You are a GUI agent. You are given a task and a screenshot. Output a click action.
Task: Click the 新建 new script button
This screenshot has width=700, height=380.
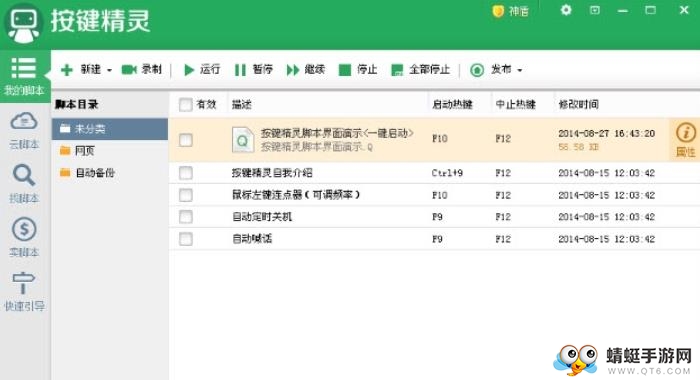click(81, 70)
